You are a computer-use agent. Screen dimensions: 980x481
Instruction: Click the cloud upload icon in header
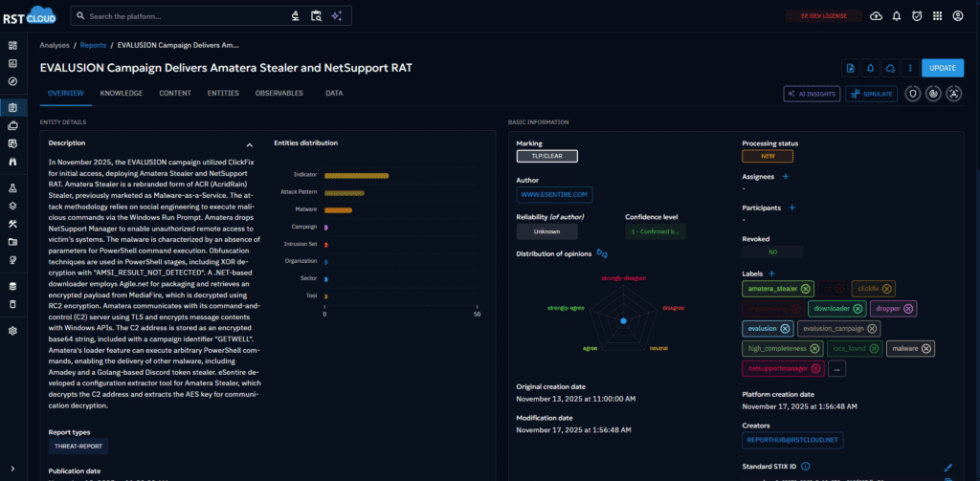click(875, 16)
